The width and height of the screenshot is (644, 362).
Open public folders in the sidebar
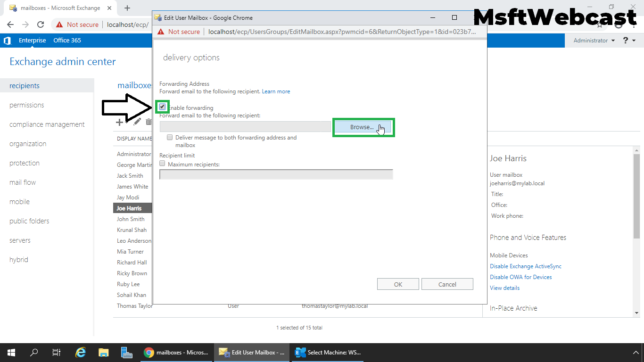[29, 221]
